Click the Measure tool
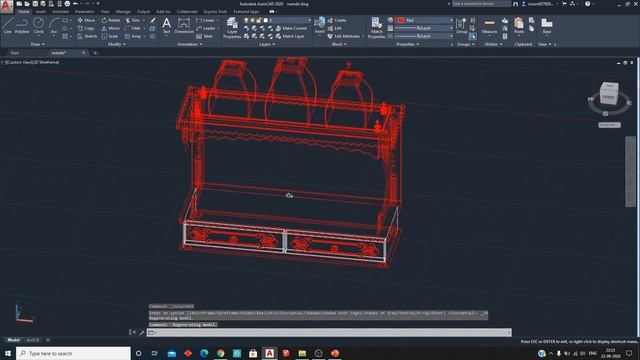The image size is (640, 360). [x=489, y=25]
